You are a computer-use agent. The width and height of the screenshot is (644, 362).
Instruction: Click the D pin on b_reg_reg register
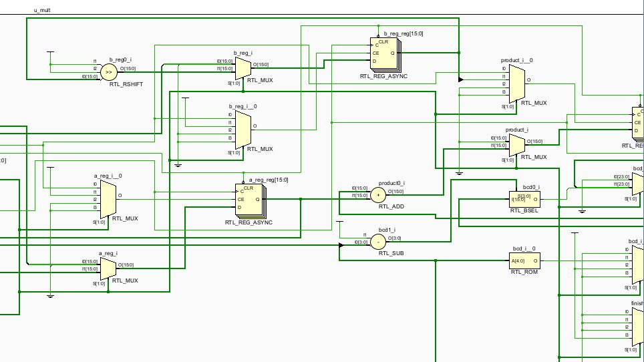[374, 61]
